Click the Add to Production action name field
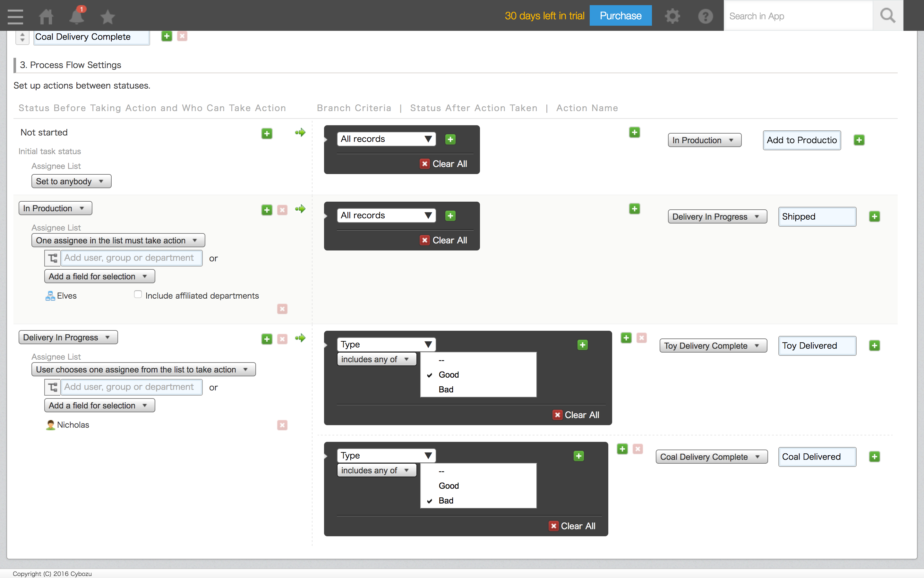924x578 pixels. tap(802, 140)
